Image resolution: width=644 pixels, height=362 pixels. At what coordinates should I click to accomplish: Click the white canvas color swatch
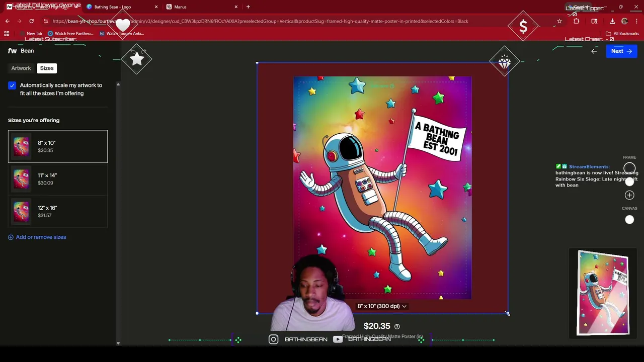click(x=629, y=220)
